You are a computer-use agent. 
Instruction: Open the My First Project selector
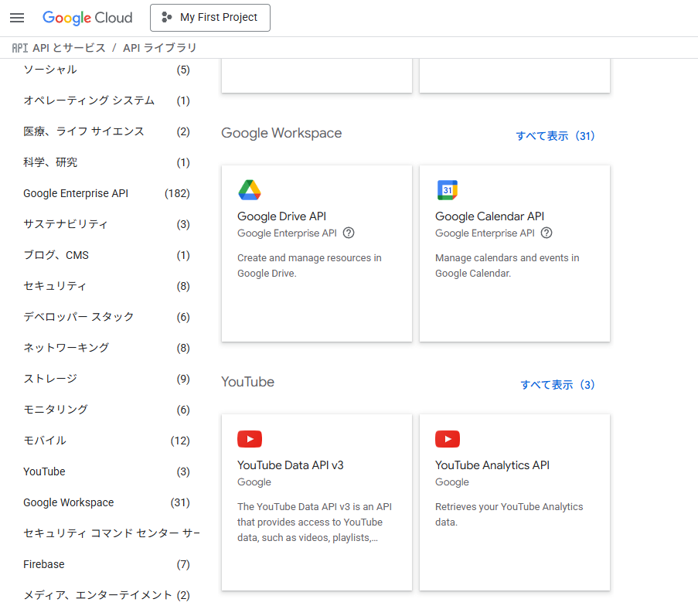210,18
